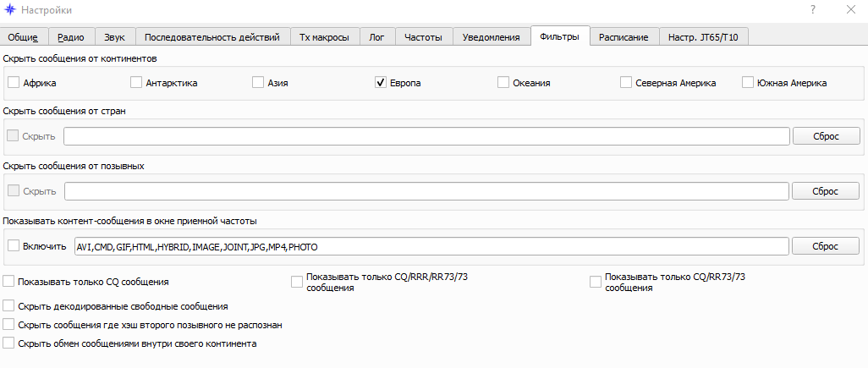Open the Расписание tab

click(x=624, y=37)
